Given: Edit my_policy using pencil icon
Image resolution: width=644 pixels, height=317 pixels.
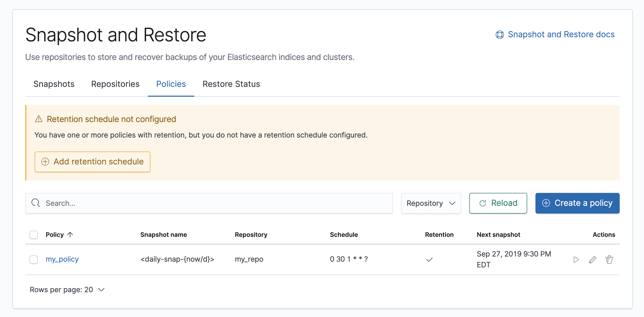Looking at the screenshot, I should 593,260.
